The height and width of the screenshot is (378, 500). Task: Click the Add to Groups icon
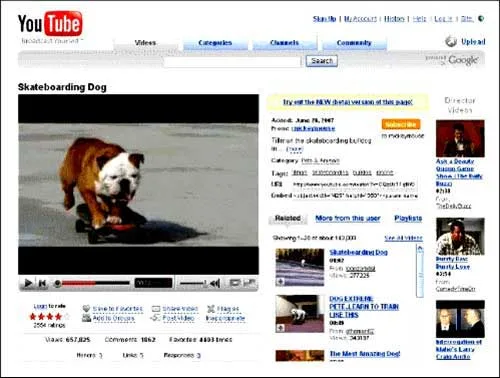86,318
